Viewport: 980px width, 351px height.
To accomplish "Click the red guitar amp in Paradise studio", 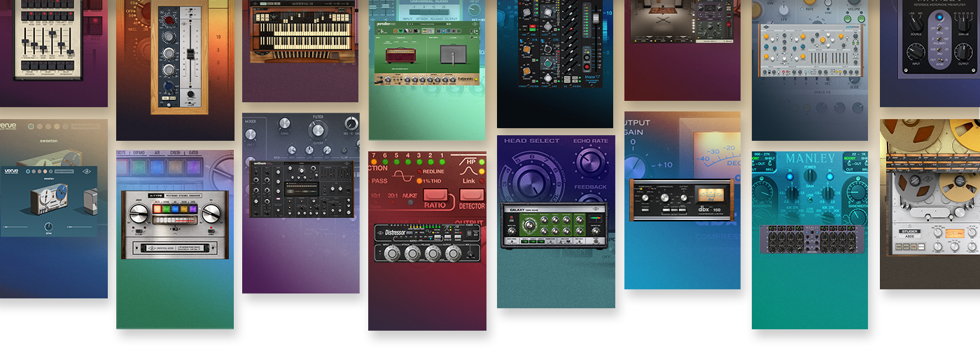I will [x=400, y=53].
